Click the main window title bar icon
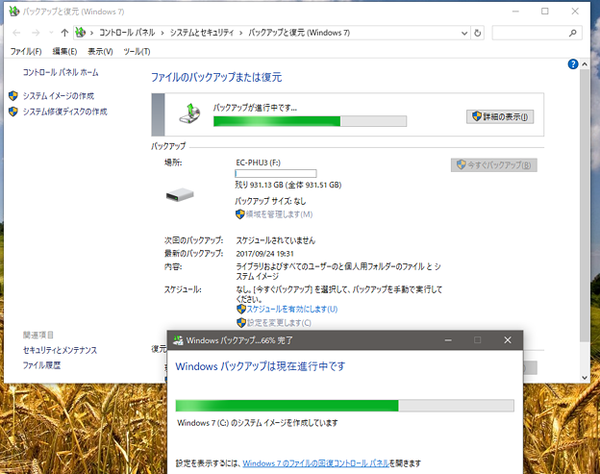Viewport: 600px width, 474px height. coord(14,11)
